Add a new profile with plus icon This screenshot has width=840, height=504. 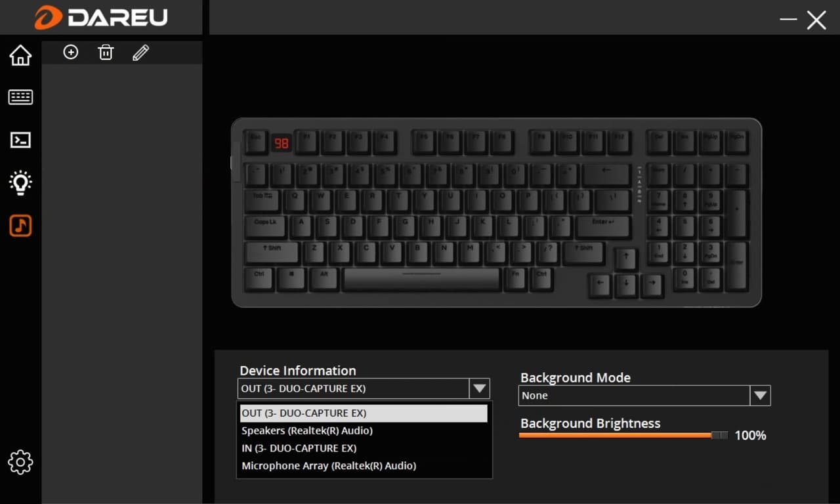[x=70, y=52]
